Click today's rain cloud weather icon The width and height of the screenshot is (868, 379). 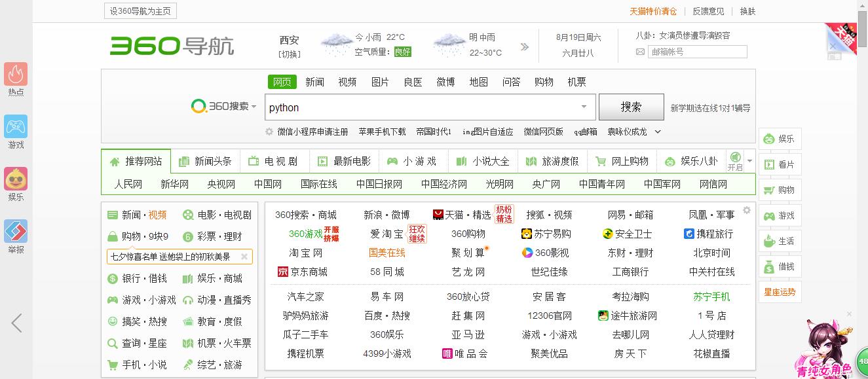[337, 45]
